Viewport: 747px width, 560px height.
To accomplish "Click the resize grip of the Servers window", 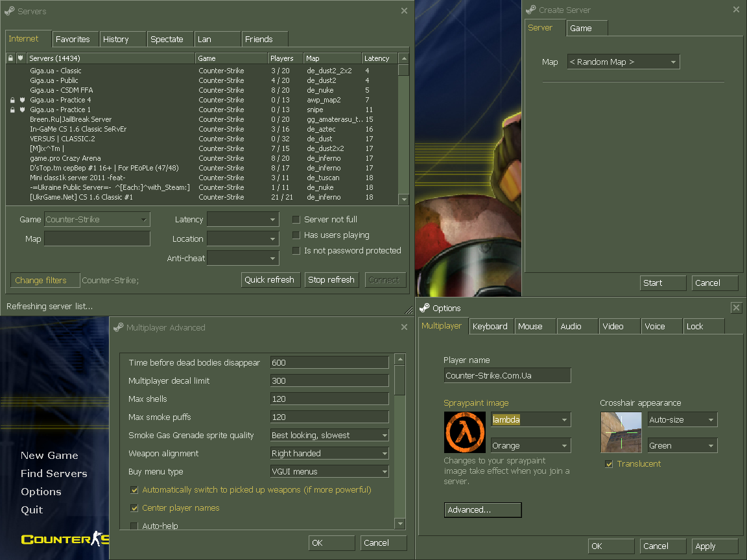I will coord(409,310).
